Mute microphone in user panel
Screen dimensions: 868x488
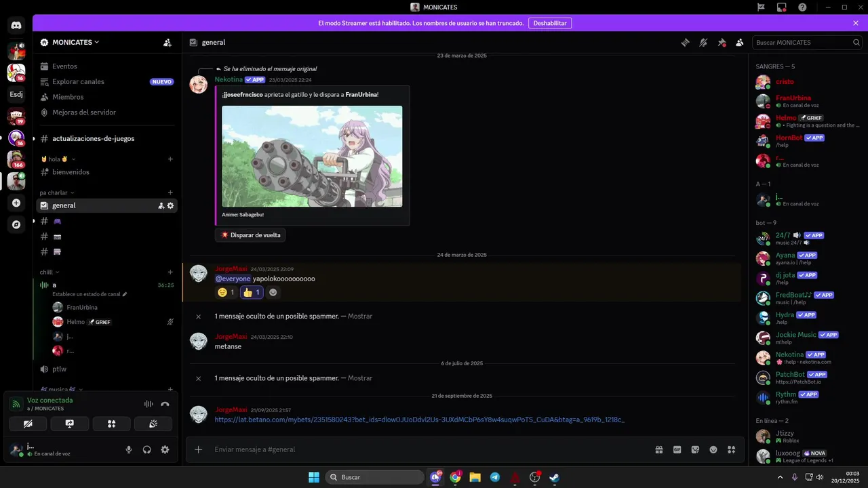pyautogui.click(x=129, y=449)
